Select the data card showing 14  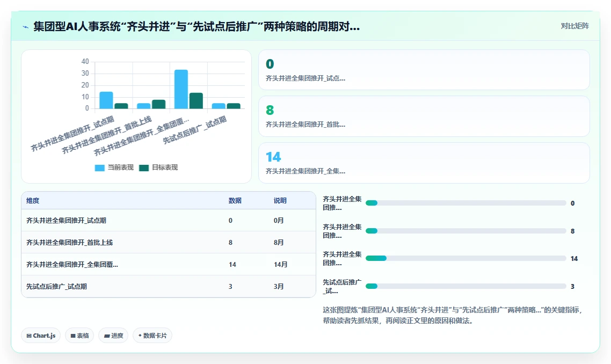424,163
